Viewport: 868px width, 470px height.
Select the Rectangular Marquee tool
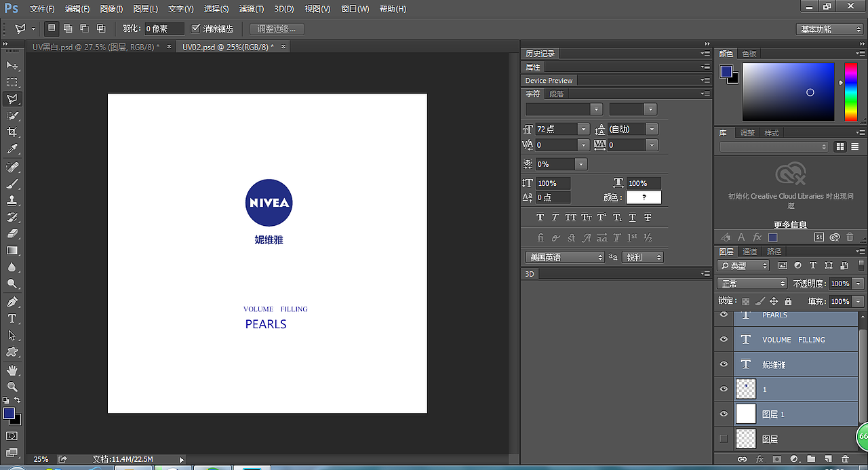pos(12,82)
